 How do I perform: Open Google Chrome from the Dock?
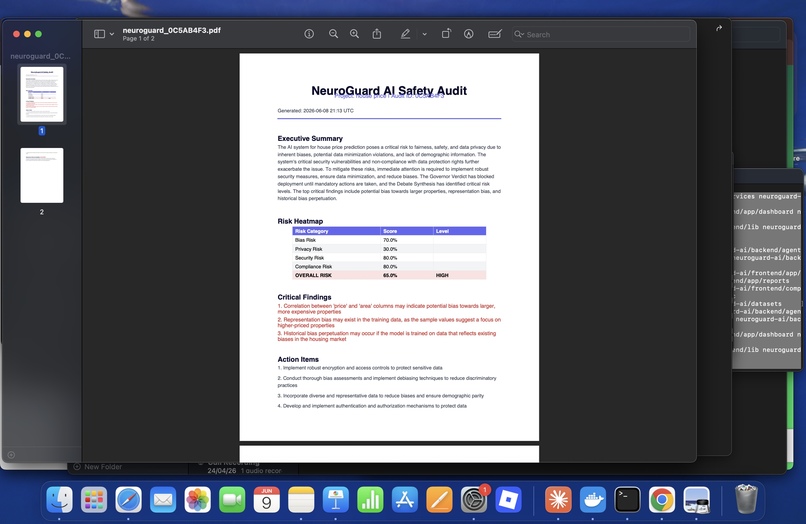tap(662, 499)
